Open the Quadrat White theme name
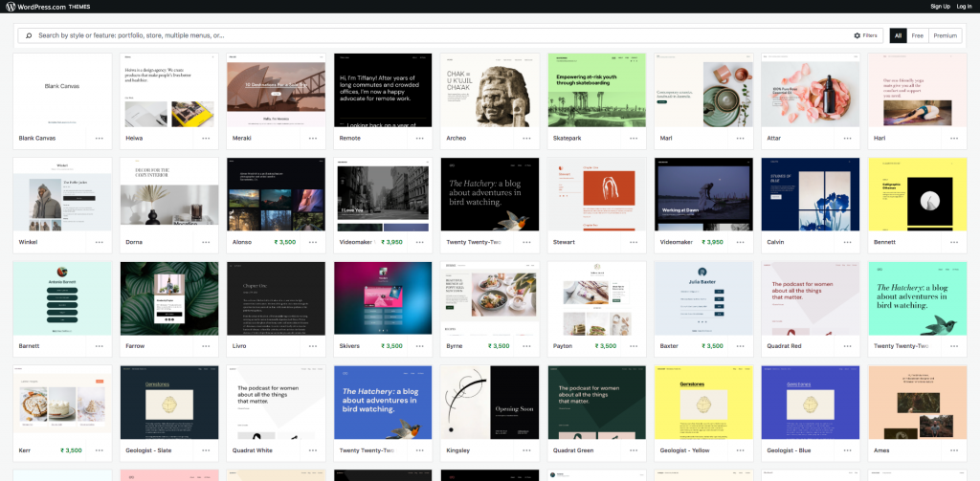The width and height of the screenshot is (980, 481). point(253,450)
